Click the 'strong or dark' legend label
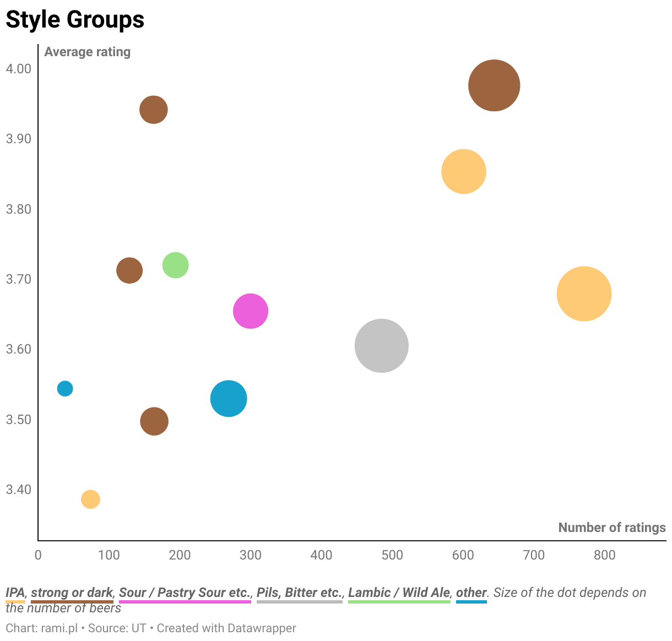 [72, 593]
